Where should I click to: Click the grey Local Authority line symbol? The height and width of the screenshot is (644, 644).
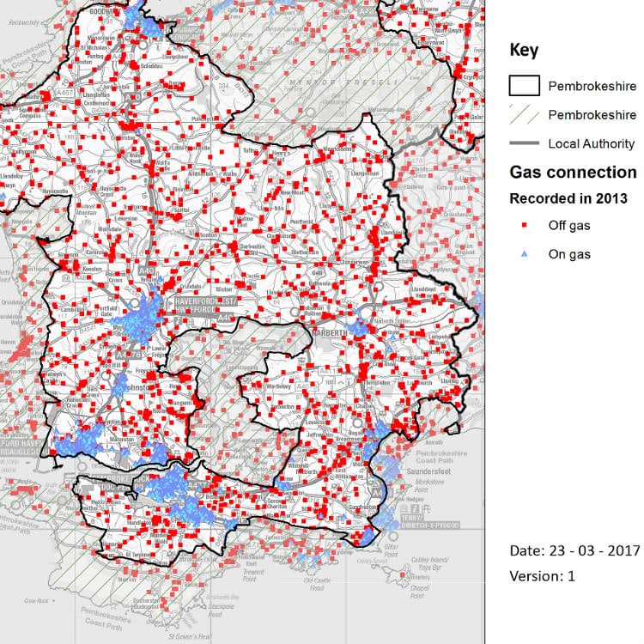(x=524, y=143)
